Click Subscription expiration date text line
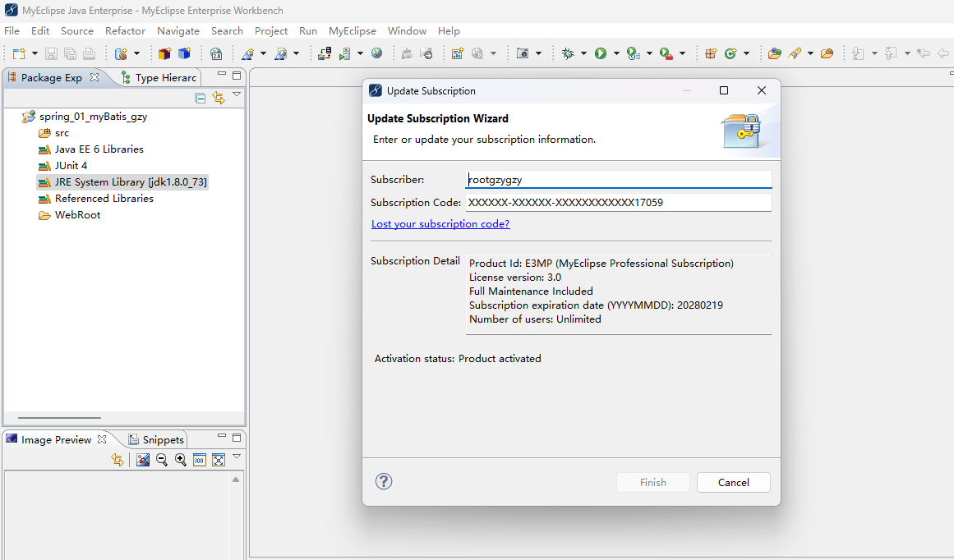This screenshot has height=560, width=954. [x=596, y=305]
